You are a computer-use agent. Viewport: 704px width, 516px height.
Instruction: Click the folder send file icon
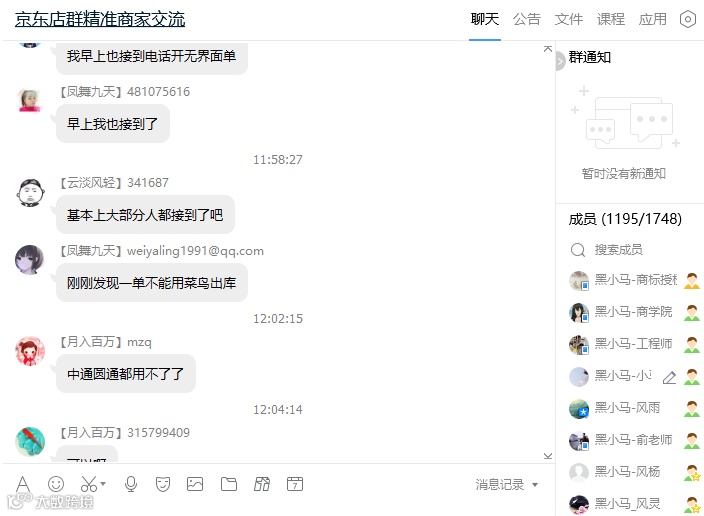[229, 484]
